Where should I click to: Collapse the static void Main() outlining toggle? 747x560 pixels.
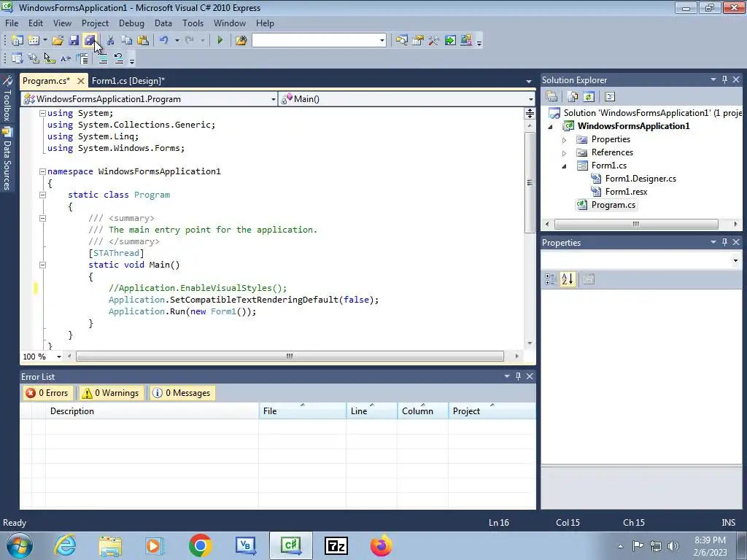pyautogui.click(x=42, y=265)
